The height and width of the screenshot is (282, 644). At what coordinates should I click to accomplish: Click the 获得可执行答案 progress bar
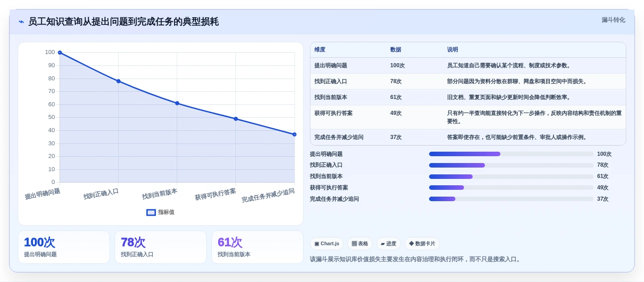pos(511,188)
